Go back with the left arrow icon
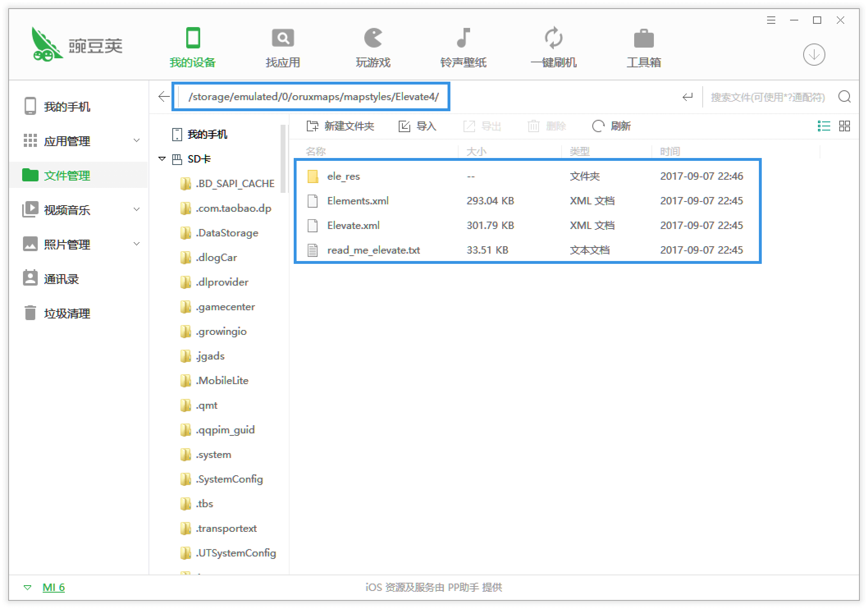 (164, 96)
